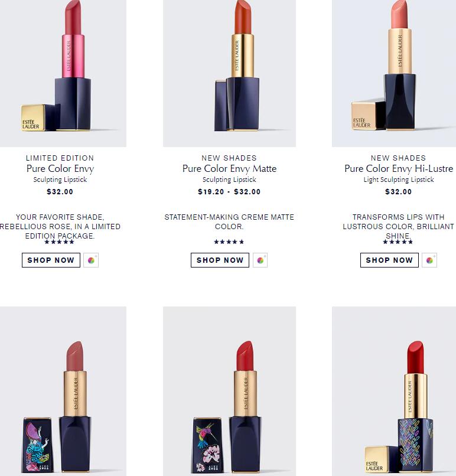Click star rating under Rebellious Rose description
Screen dimensions: 456x476
point(60,242)
